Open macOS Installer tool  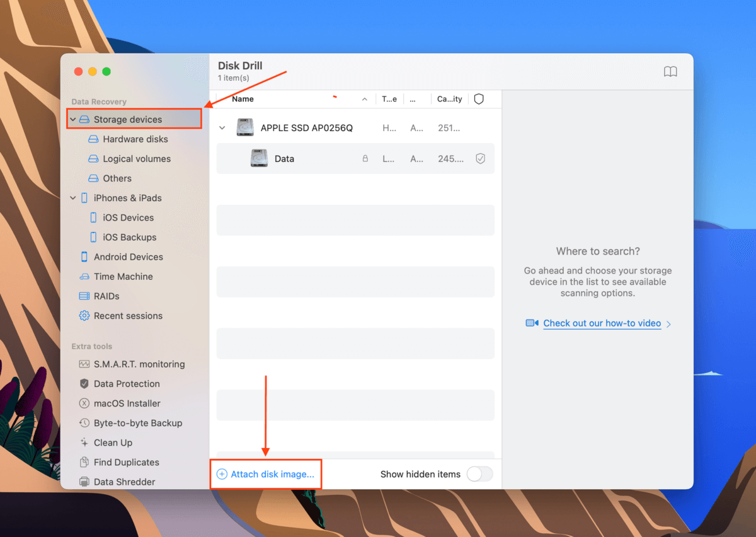point(127,403)
